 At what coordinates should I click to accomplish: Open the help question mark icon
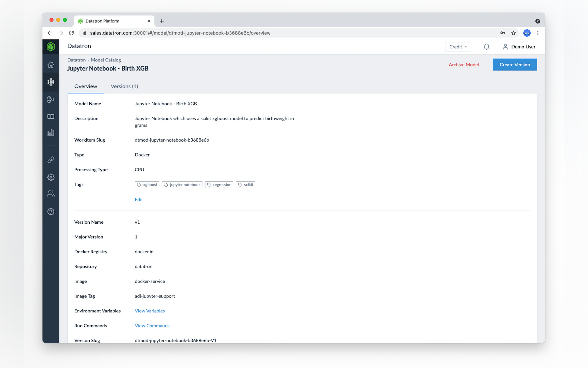pos(50,212)
